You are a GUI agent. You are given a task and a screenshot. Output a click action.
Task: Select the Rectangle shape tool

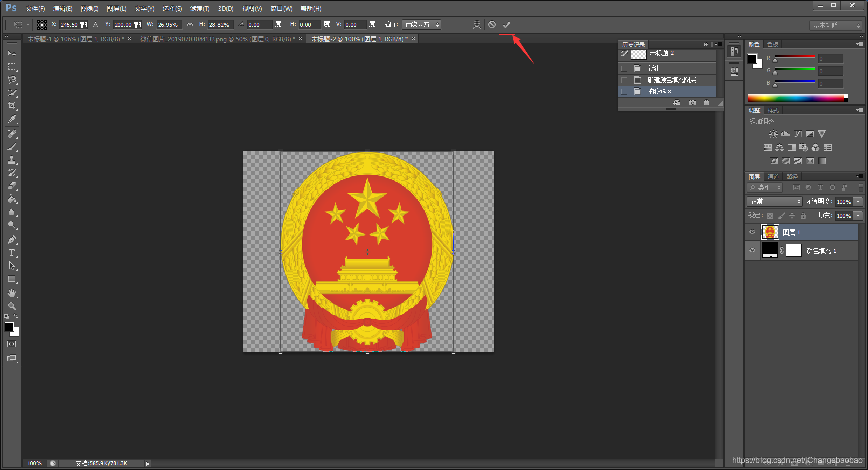click(12, 279)
